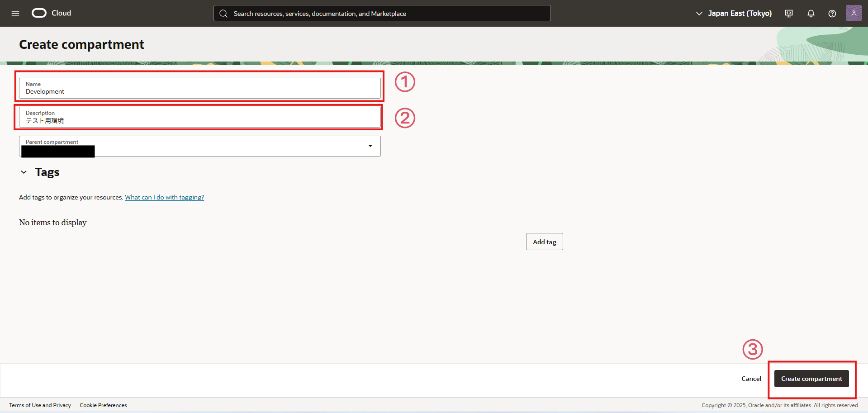Open the Japan East (Tokyo) region selector
The image size is (868, 413).
coord(734,14)
